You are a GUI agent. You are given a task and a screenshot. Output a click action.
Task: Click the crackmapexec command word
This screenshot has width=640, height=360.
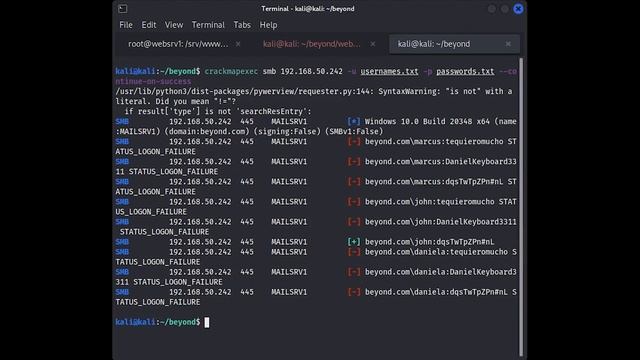click(x=231, y=71)
